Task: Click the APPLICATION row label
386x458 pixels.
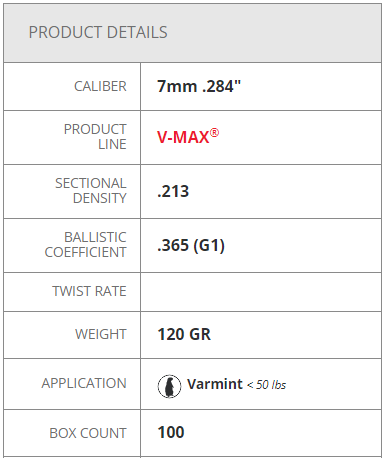Action: 84,383
